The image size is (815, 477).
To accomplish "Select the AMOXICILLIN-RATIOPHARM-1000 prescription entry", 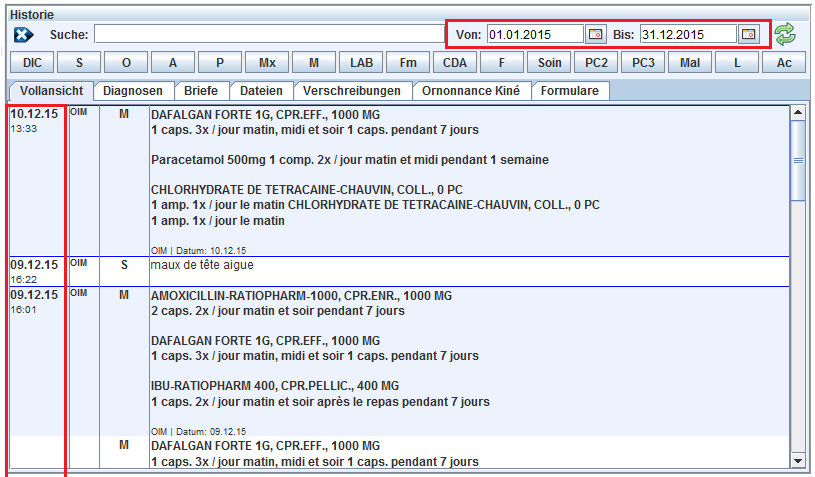I will 300,296.
